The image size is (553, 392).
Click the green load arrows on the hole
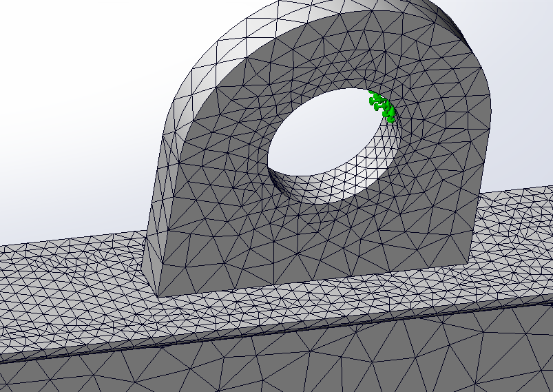(x=382, y=106)
